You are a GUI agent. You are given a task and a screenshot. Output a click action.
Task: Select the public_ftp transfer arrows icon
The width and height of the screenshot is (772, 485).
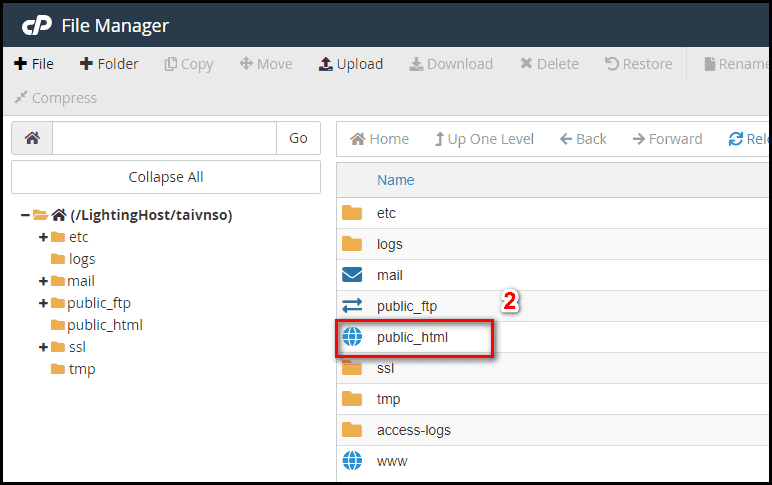coord(352,306)
